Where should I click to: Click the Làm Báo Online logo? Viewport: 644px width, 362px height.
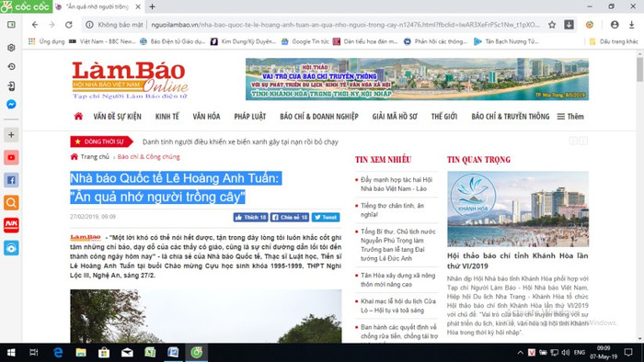(130, 80)
